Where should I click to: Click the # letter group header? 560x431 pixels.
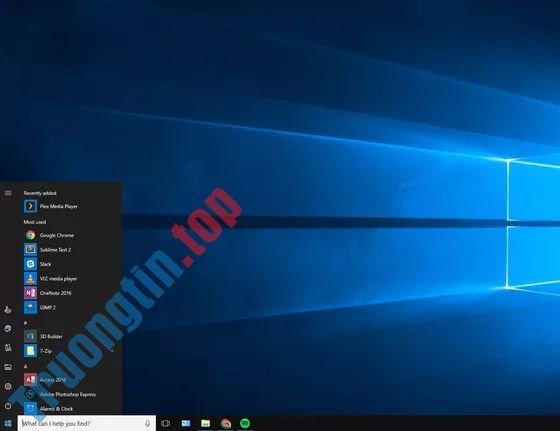(25, 323)
